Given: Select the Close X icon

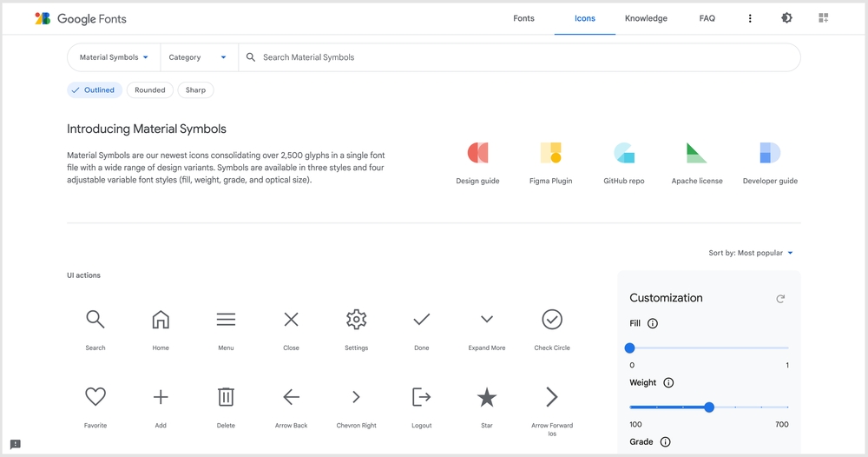Looking at the screenshot, I should [291, 319].
